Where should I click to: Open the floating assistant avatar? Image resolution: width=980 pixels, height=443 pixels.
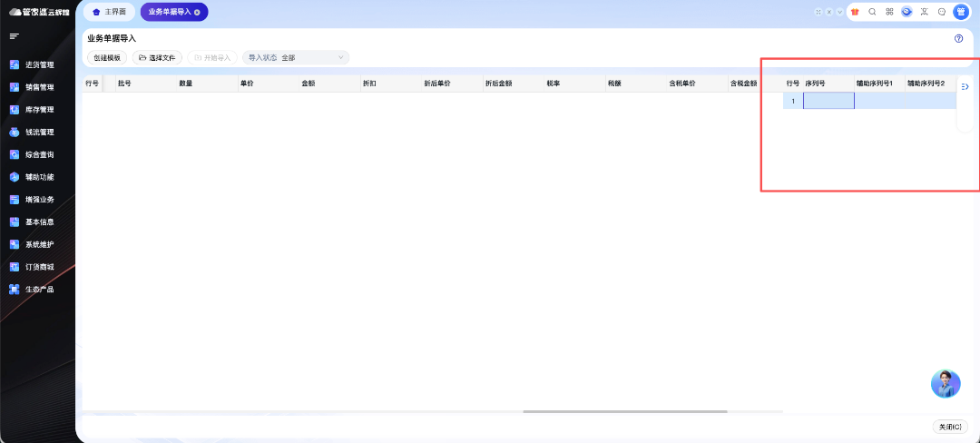tap(946, 383)
